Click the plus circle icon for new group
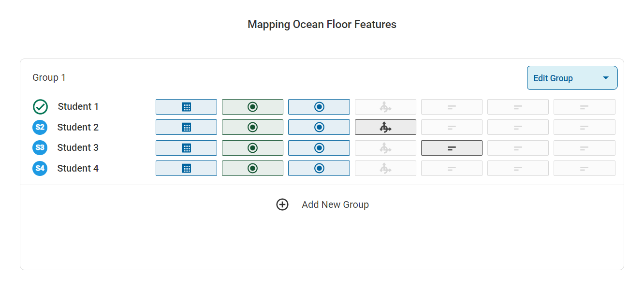Screen dimensions: 644x291 282,204
